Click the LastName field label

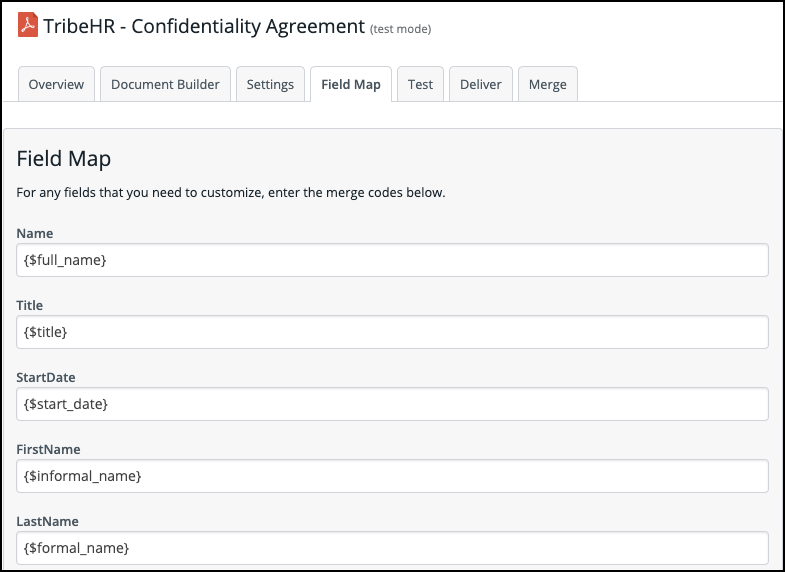click(47, 521)
